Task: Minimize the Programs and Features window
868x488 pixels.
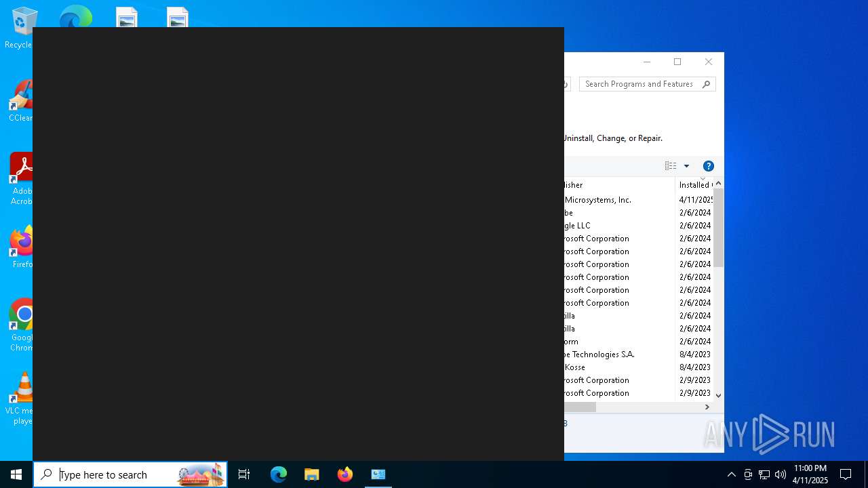Action: pyautogui.click(x=646, y=62)
